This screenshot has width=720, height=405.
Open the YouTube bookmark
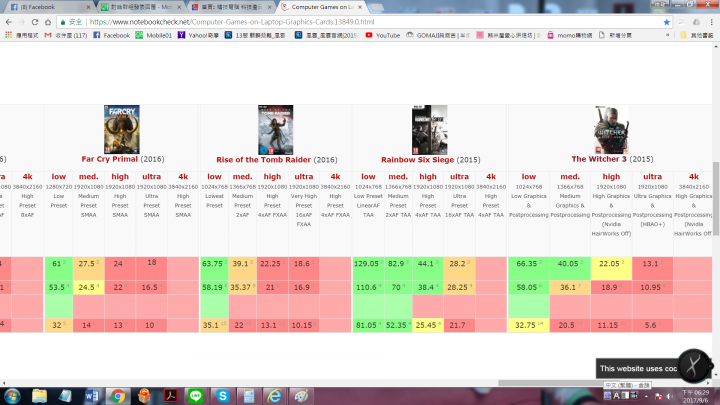382,35
